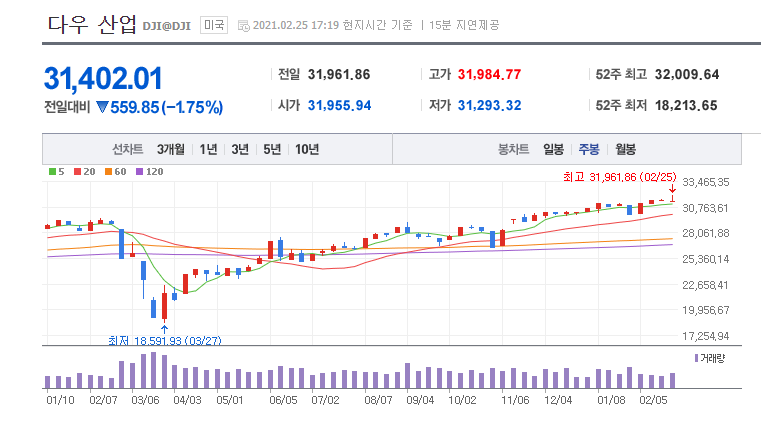Viewport: 761px width, 421px height.
Task: Click the red arrow at 최고 marker
Action: pos(673,188)
